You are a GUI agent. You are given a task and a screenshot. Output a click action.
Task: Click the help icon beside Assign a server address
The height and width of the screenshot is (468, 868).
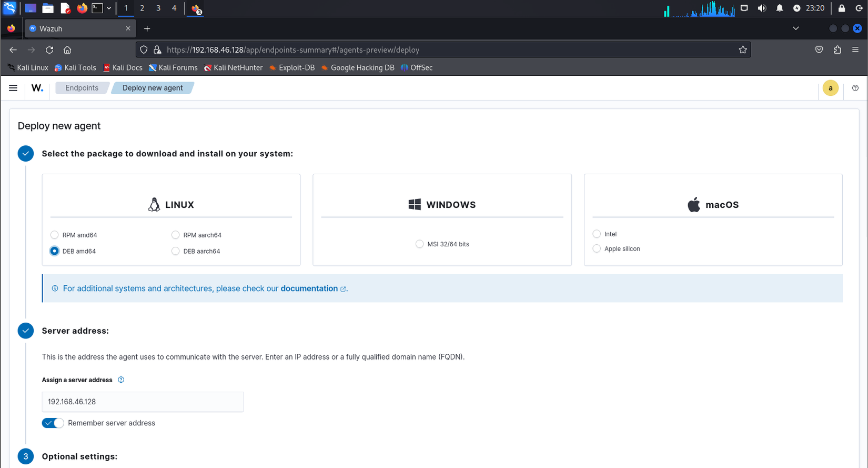pyautogui.click(x=121, y=380)
